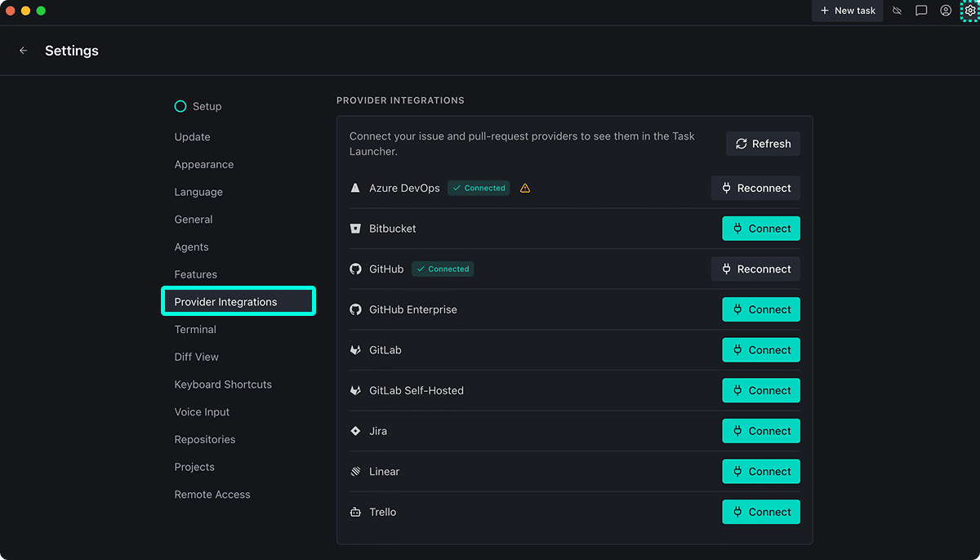Open Diff View settings
Screen dimensions: 980x560
197,357
